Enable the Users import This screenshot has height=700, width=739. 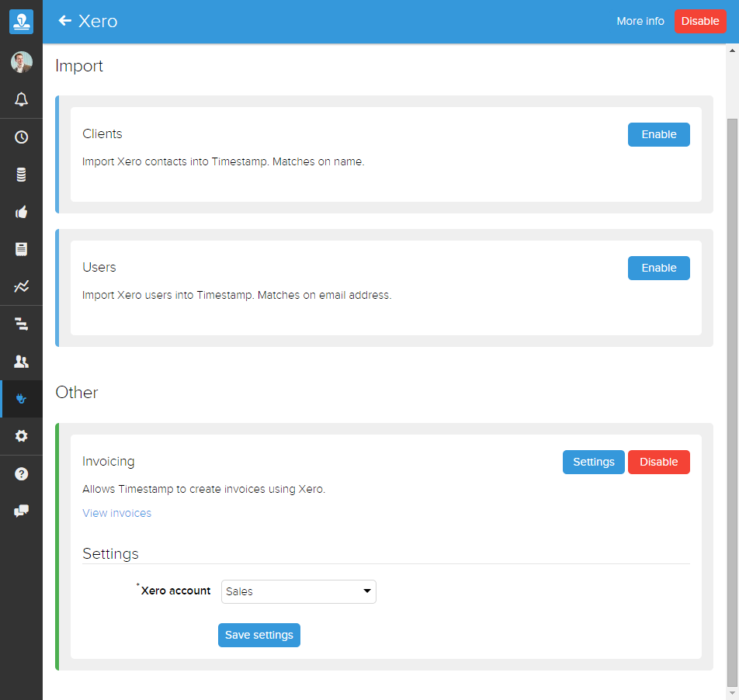(x=658, y=268)
